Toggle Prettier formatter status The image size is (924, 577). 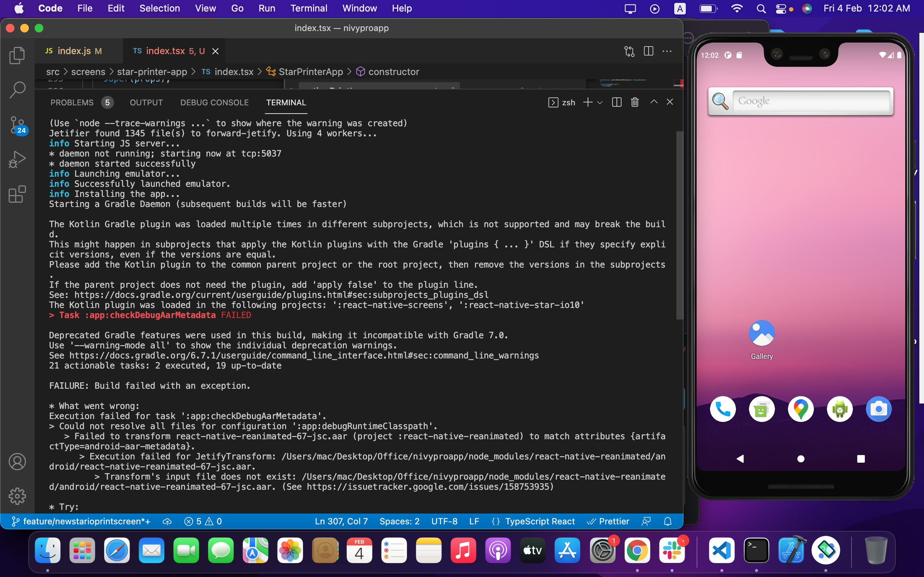pos(608,521)
